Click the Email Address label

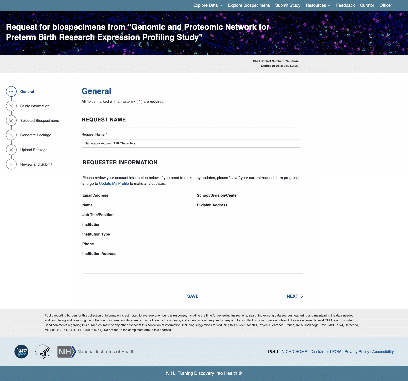coord(95,195)
